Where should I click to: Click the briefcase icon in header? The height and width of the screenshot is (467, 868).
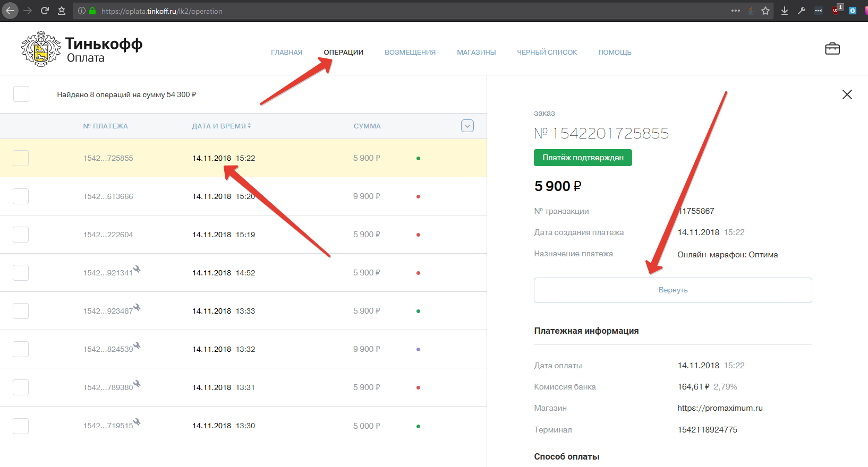point(832,49)
